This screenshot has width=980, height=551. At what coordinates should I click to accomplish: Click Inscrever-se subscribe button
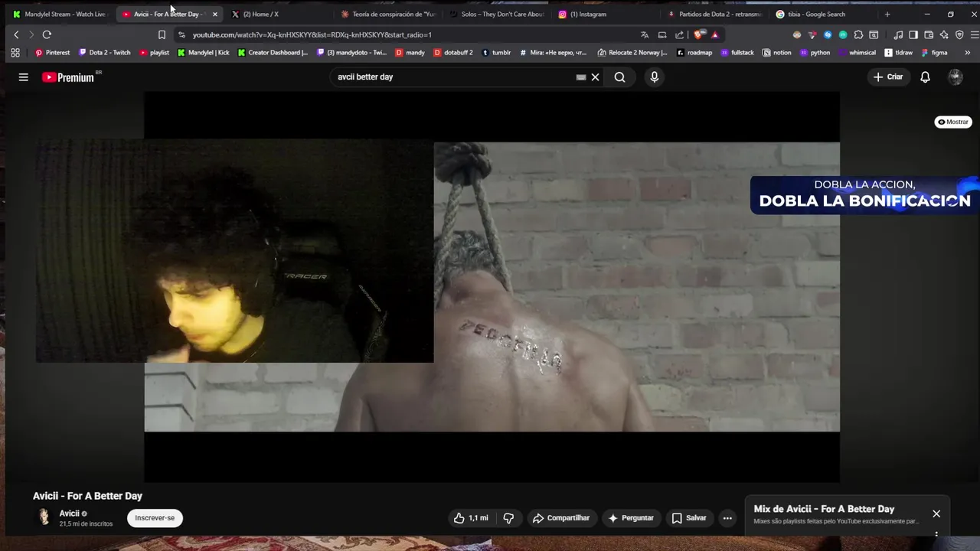[155, 518]
